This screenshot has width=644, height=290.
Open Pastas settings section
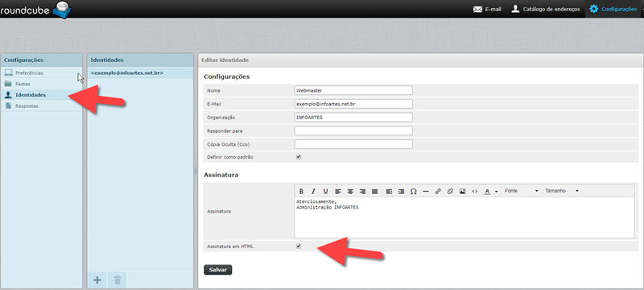(42, 84)
